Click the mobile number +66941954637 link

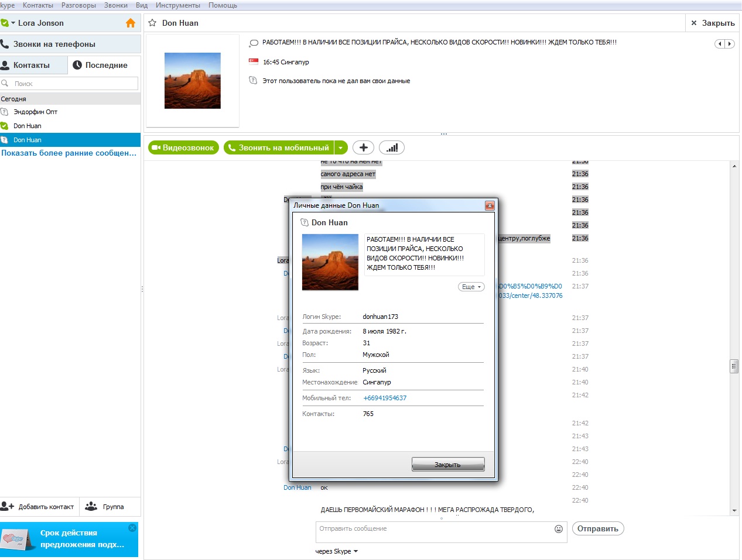(x=385, y=398)
